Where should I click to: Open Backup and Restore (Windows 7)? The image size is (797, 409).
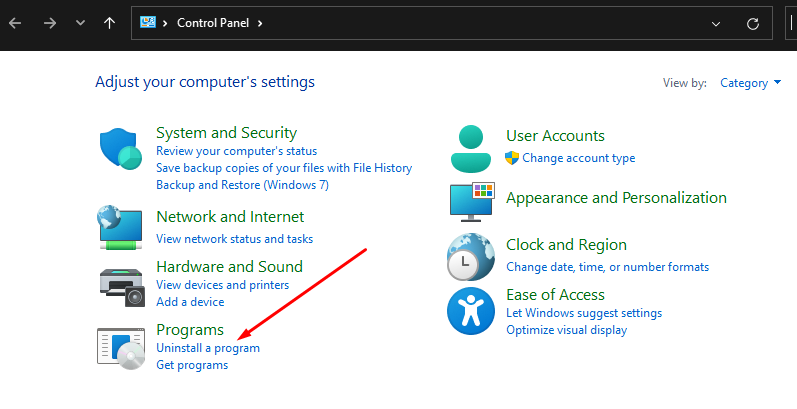242,185
